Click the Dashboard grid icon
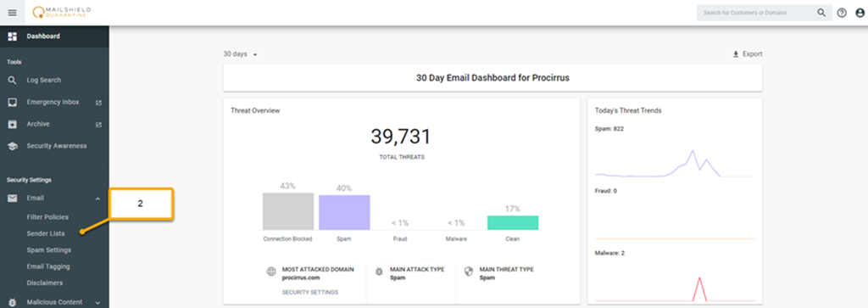The width and height of the screenshot is (868, 308). [12, 36]
